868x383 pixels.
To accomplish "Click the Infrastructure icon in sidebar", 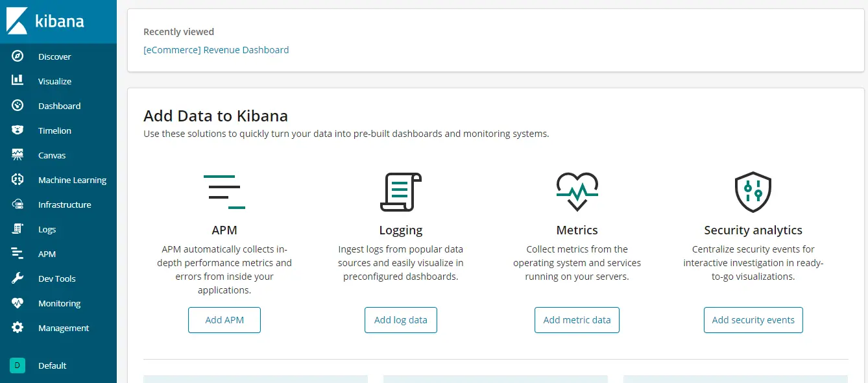I will [x=18, y=204].
